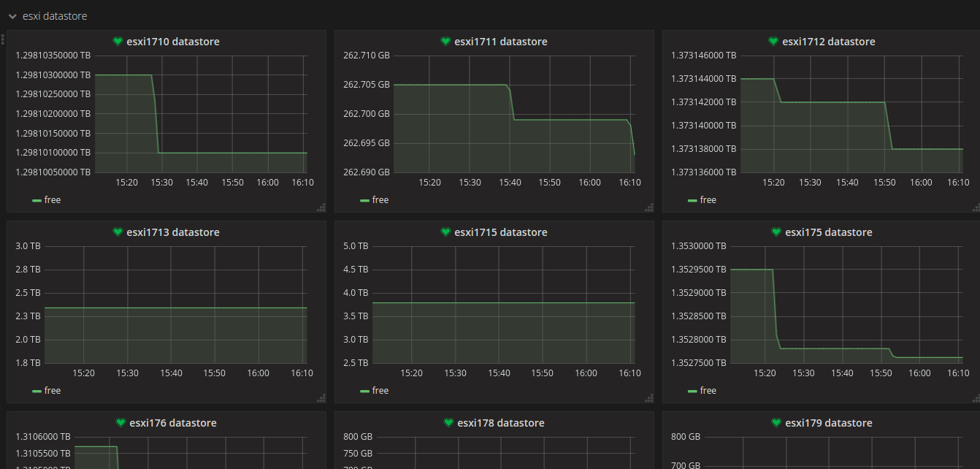980x469 pixels.
Task: Click 15:20 time label in esxi1715 chart
Action: (411, 373)
